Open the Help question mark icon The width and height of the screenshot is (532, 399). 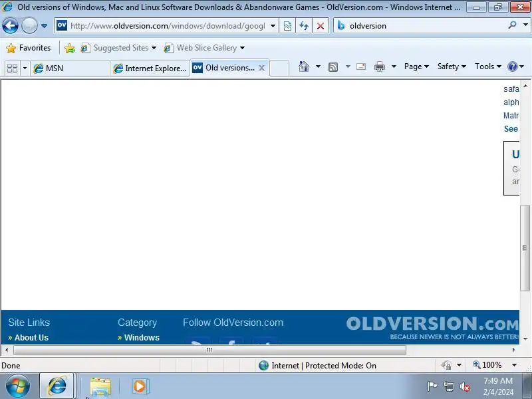(515, 66)
